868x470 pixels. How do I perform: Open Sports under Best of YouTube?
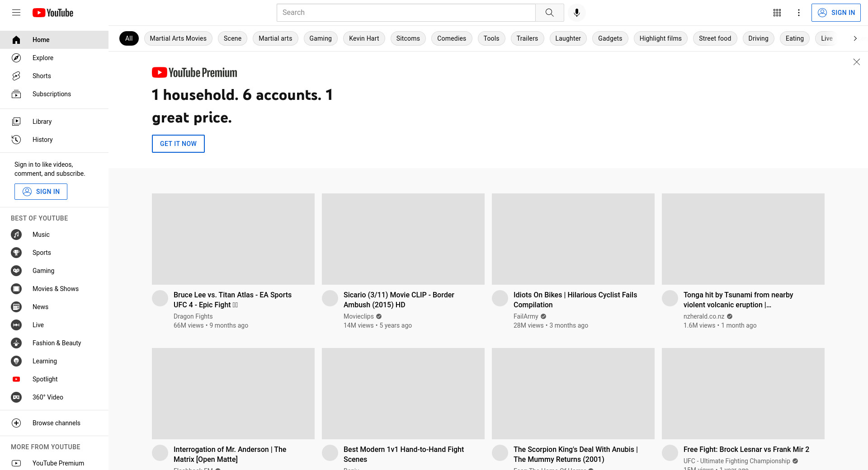coord(54,253)
